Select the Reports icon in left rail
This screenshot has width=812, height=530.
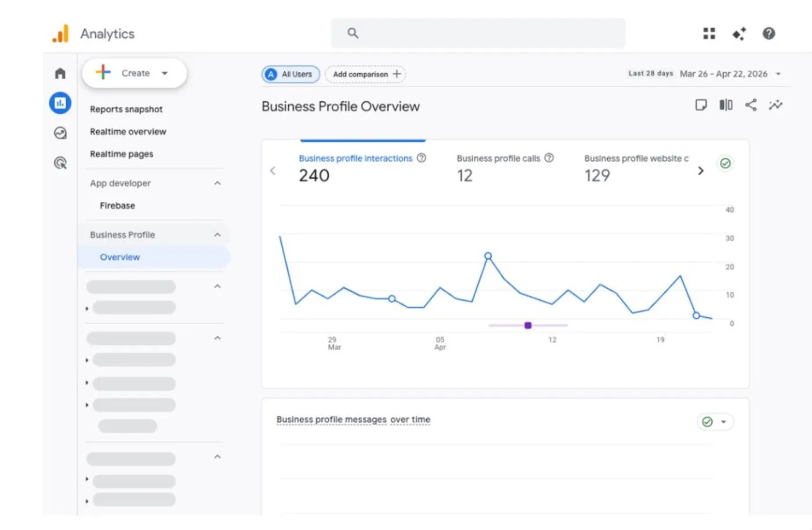pyautogui.click(x=60, y=103)
